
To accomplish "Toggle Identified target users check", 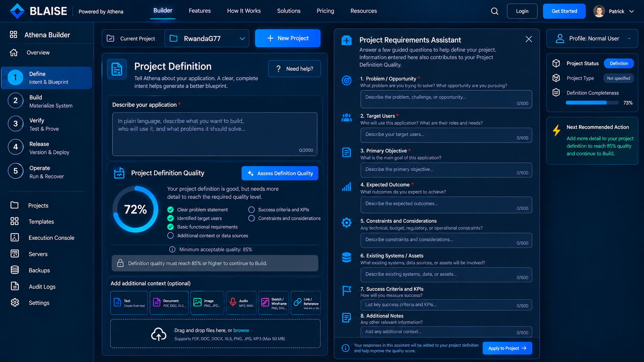I will pyautogui.click(x=171, y=218).
